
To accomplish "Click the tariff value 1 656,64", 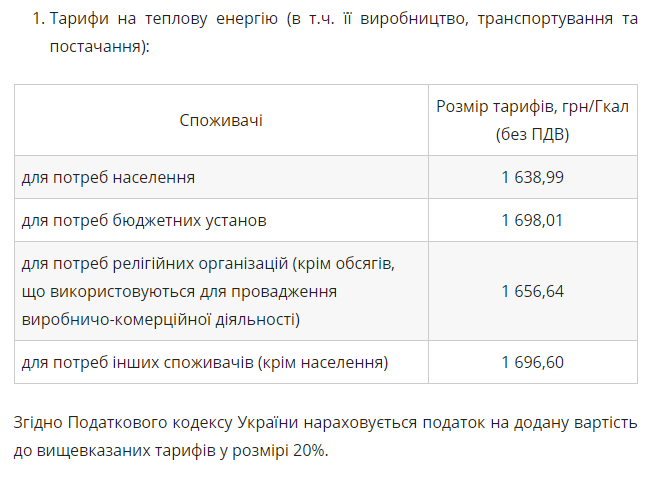I will pyautogui.click(x=533, y=291).
